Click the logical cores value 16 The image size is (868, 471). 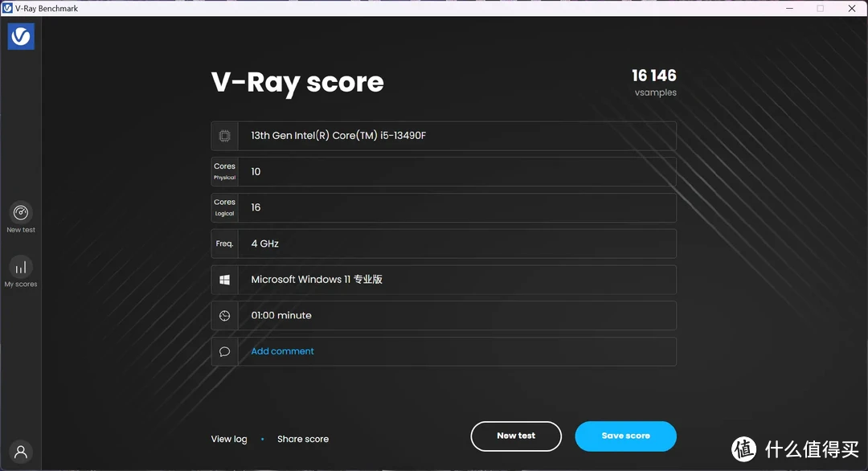(x=256, y=207)
